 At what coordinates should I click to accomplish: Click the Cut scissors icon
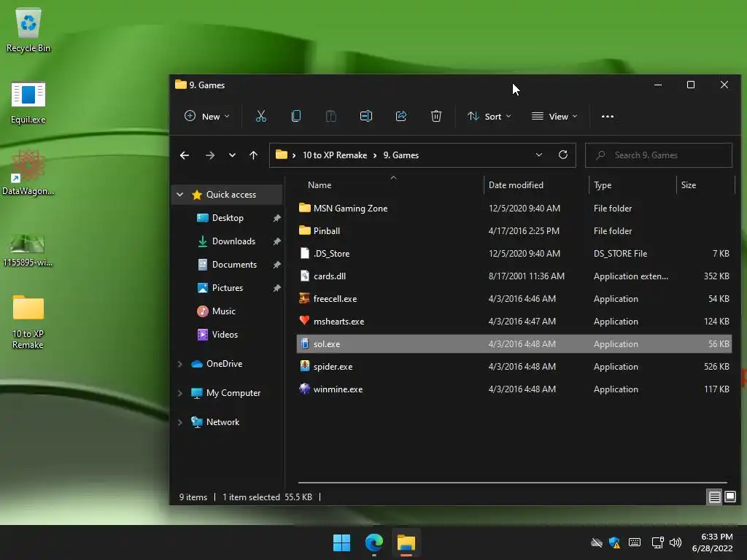pyautogui.click(x=261, y=116)
